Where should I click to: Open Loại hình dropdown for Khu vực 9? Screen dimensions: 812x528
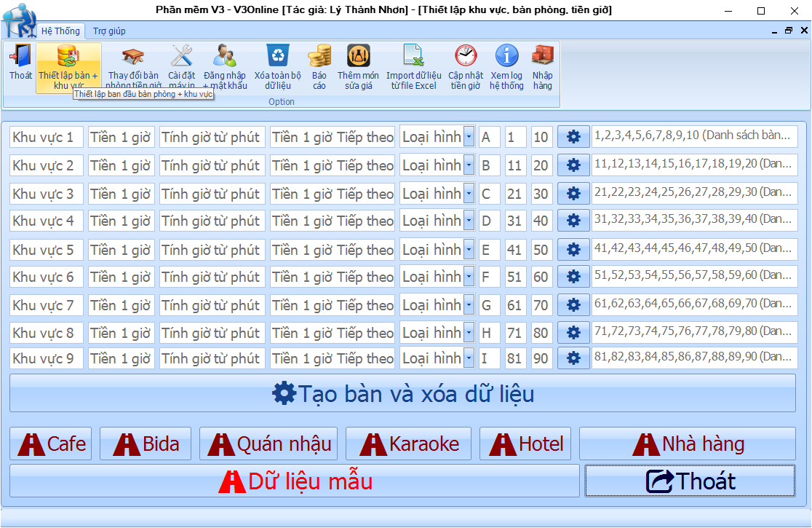coord(468,358)
